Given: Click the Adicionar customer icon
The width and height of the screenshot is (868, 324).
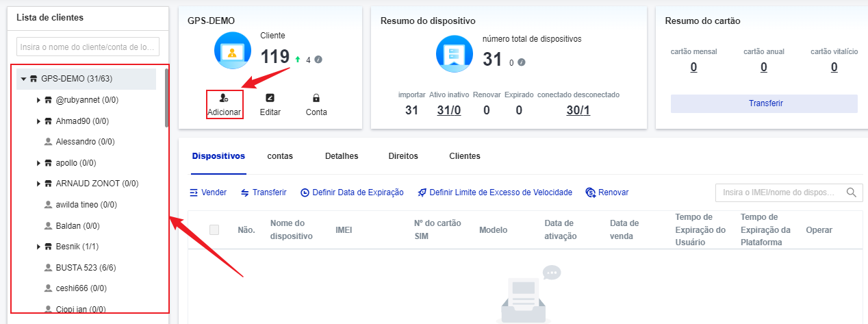Looking at the screenshot, I should coord(224,98).
